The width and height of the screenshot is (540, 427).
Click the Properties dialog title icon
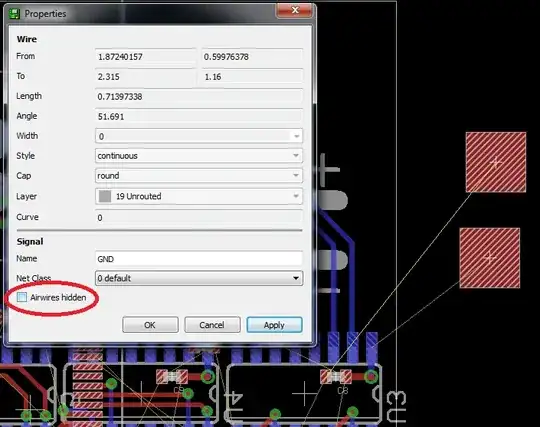click(14, 14)
